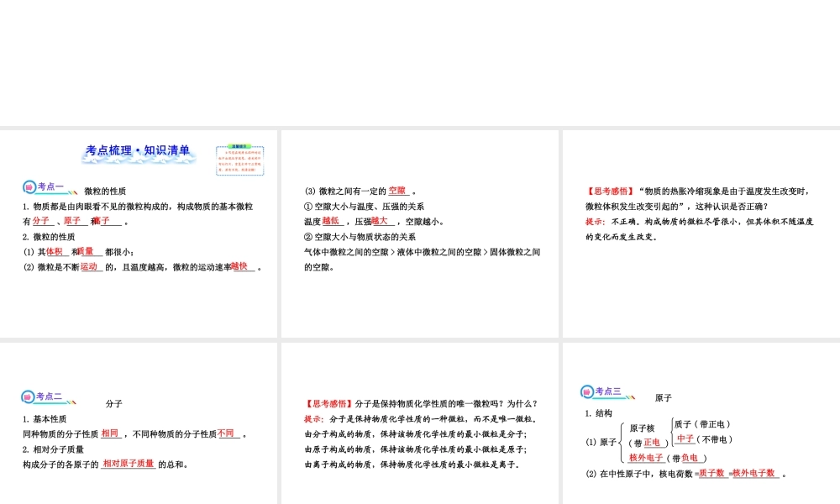Click red answer 越快

click(x=239, y=265)
